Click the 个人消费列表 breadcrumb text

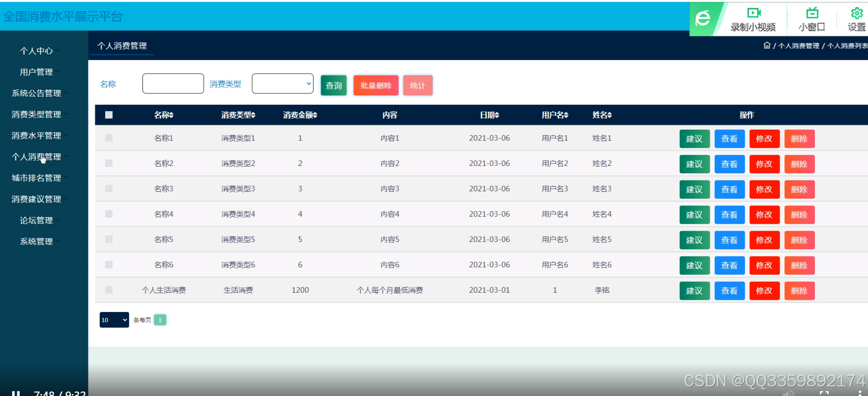[847, 46]
